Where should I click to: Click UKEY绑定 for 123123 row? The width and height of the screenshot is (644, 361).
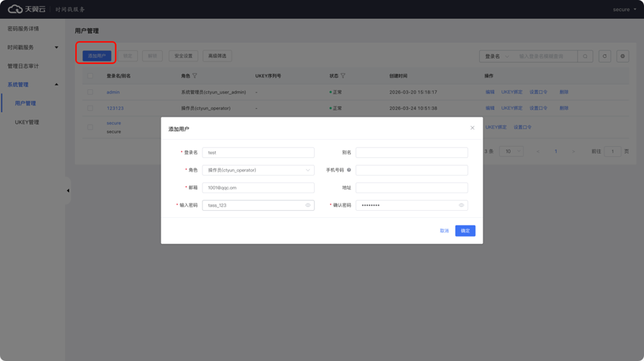[512, 108]
